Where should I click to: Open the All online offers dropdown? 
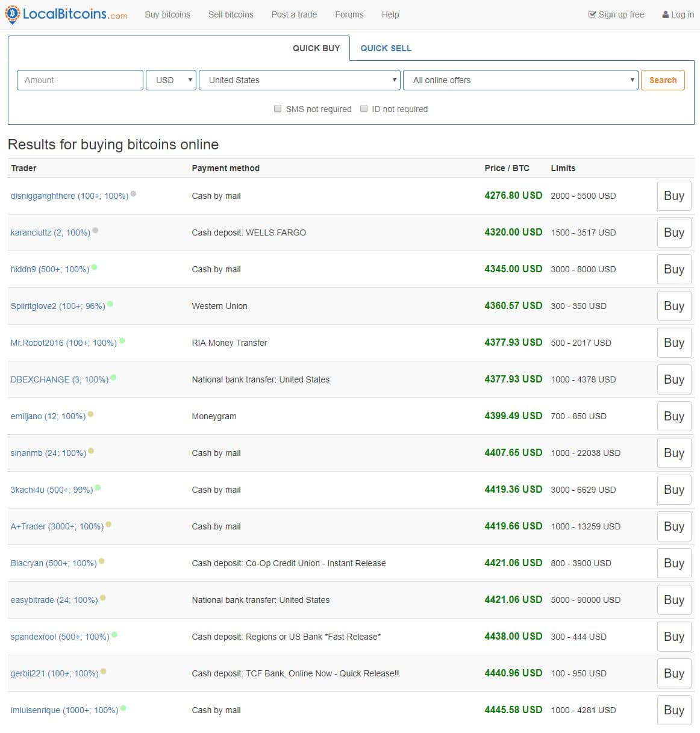pyautogui.click(x=520, y=80)
